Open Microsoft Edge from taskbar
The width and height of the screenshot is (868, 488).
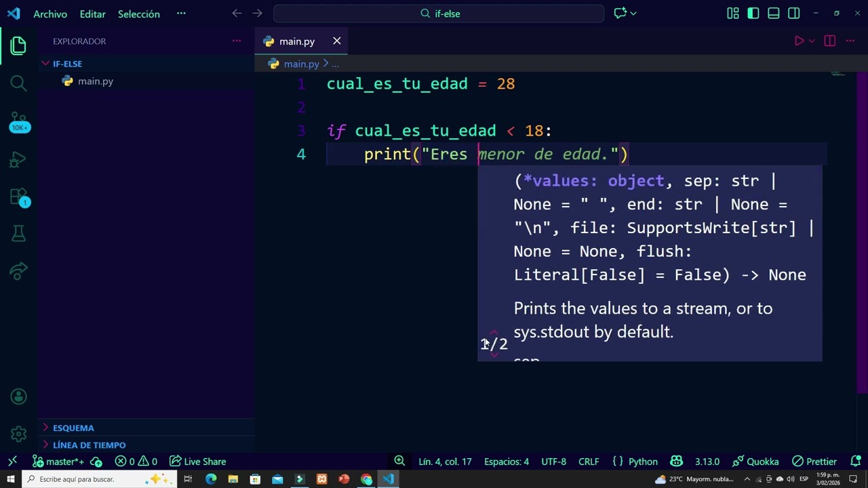211,479
